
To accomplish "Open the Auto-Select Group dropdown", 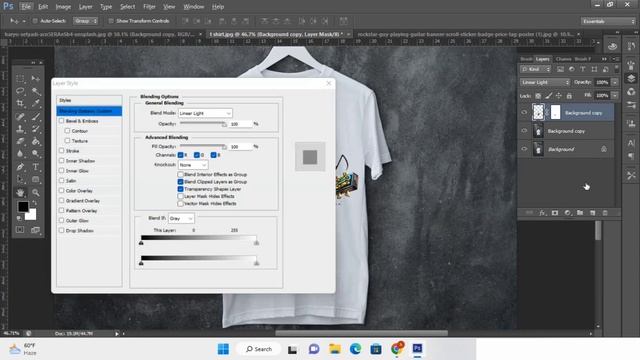I will (x=86, y=21).
